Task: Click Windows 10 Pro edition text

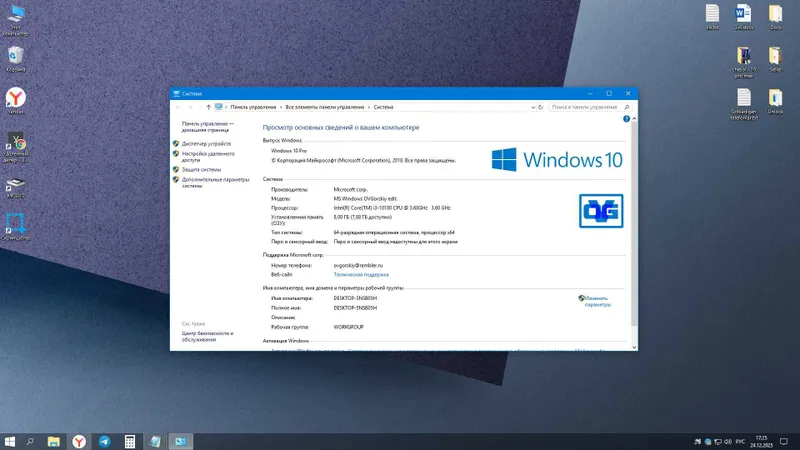Action: tap(289, 151)
